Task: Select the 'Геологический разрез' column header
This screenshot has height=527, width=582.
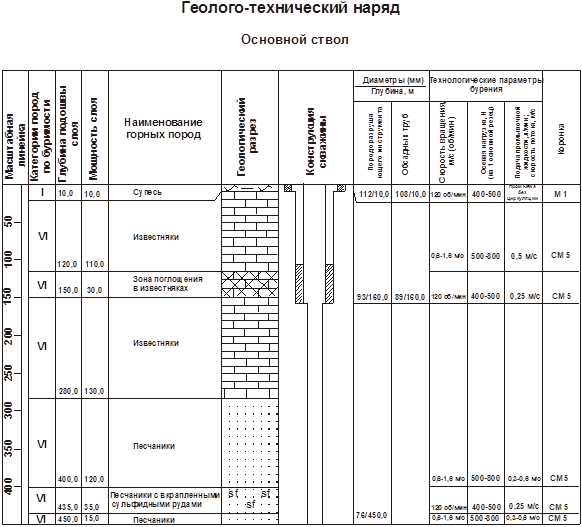Action: click(x=247, y=137)
